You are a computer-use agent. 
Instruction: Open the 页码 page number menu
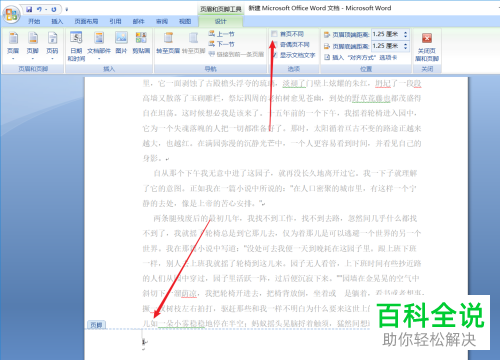pyautogui.click(x=52, y=46)
